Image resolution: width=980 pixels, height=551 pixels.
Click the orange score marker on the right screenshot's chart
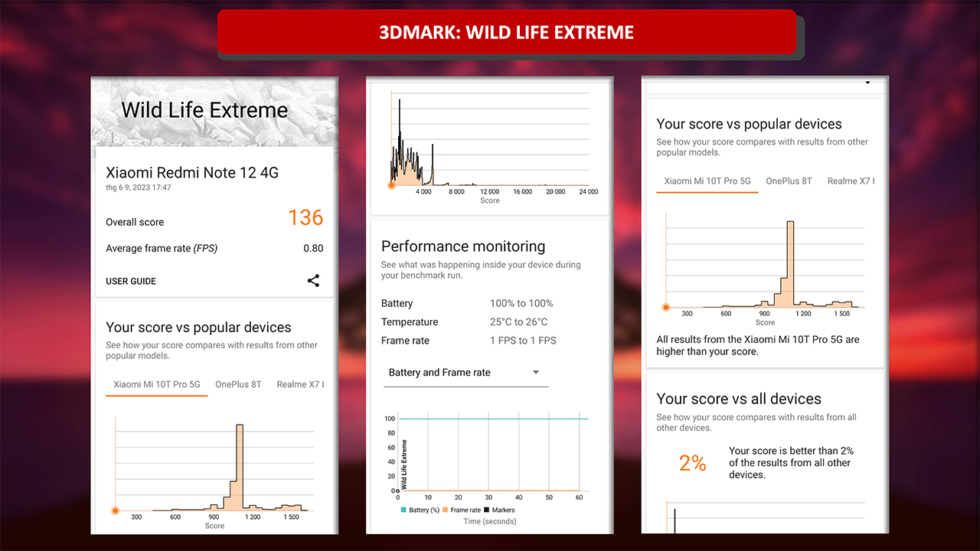click(x=665, y=307)
